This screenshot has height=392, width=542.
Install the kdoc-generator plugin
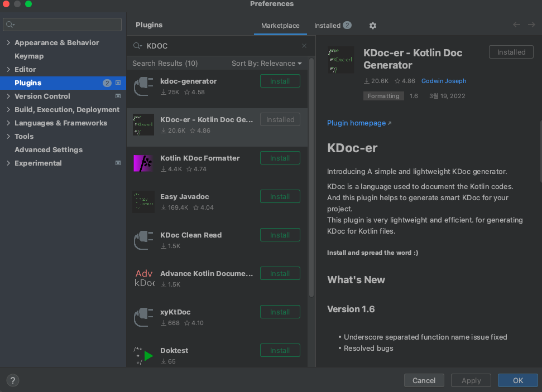pyautogui.click(x=280, y=81)
